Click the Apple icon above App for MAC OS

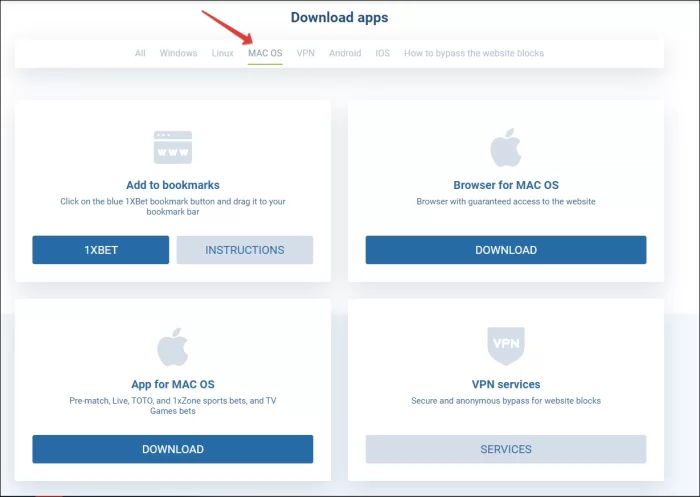173,347
